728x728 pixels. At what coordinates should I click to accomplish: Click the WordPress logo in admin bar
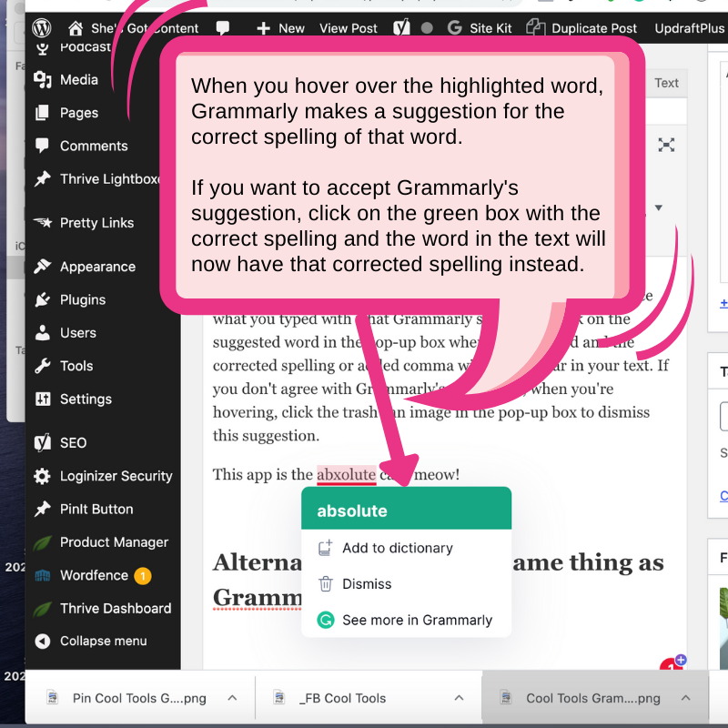pos(43,27)
